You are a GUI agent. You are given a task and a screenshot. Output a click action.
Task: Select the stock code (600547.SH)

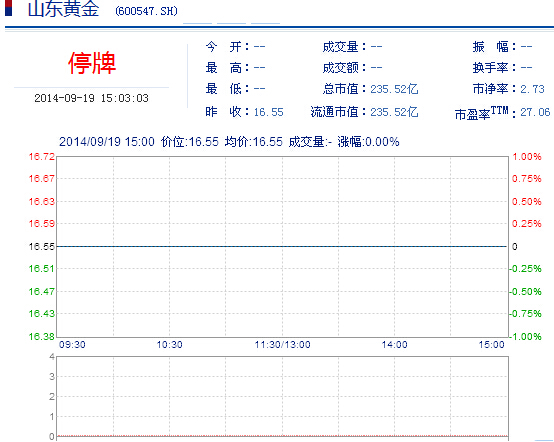pos(146,11)
